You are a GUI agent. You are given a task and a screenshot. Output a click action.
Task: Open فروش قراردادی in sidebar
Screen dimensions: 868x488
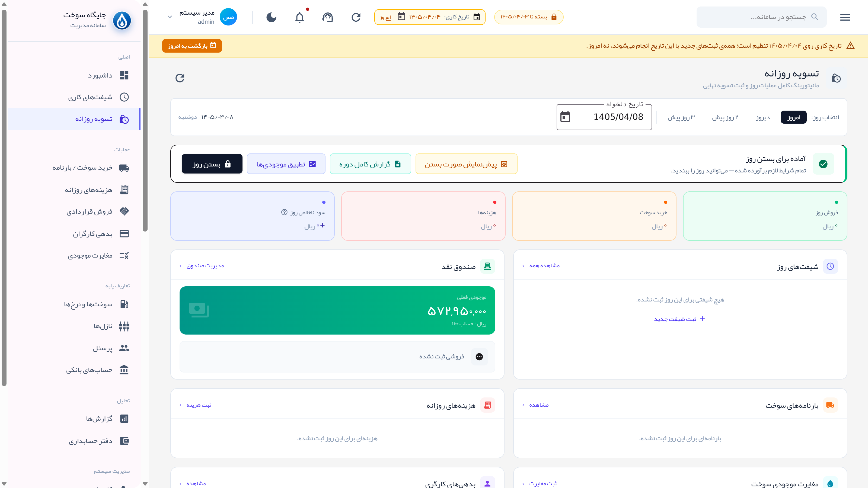[x=74, y=211]
